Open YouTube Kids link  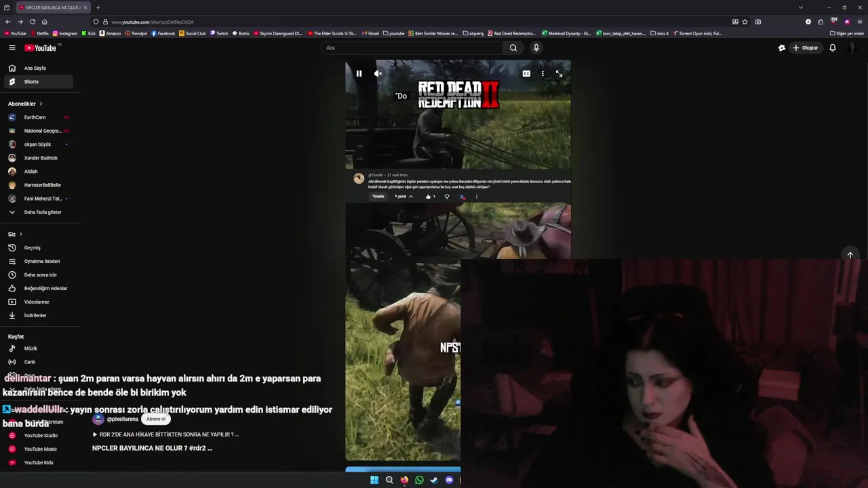pos(38,462)
